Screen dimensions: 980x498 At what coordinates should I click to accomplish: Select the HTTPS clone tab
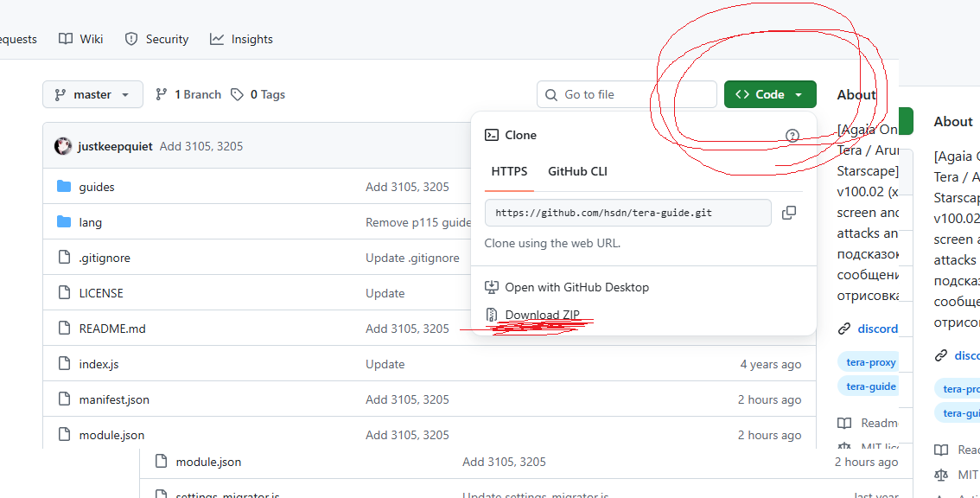(x=509, y=171)
